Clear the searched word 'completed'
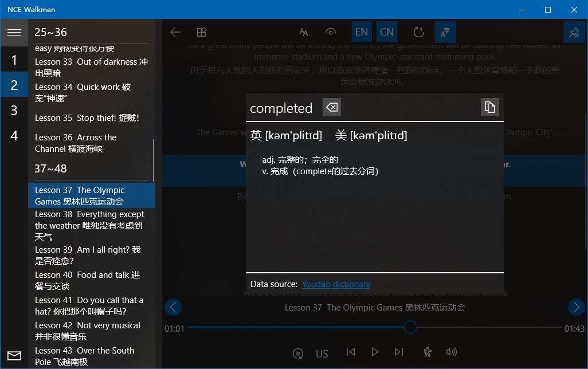Viewport: 588px width, 369px height. 332,107
